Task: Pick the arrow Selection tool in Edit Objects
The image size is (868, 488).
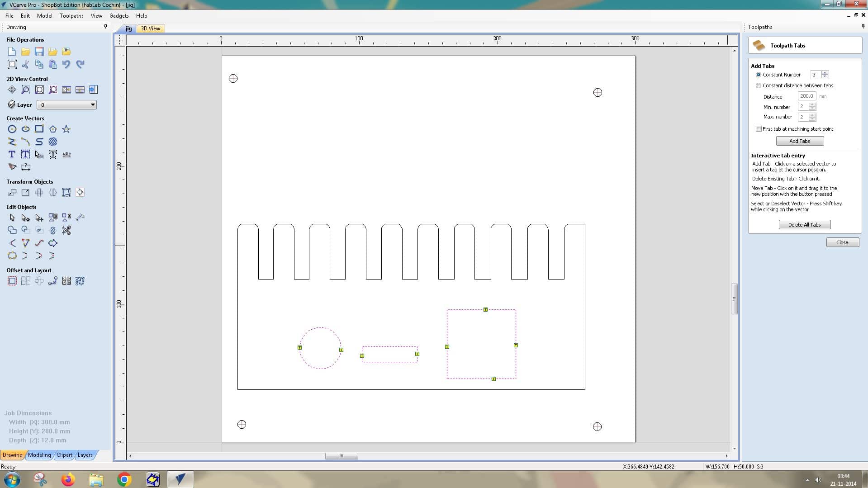Action: 12,218
